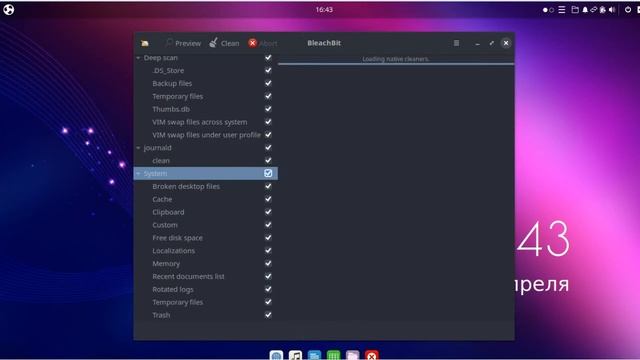Select the Thumbs.db entry
The height and width of the screenshot is (360, 640).
point(171,109)
